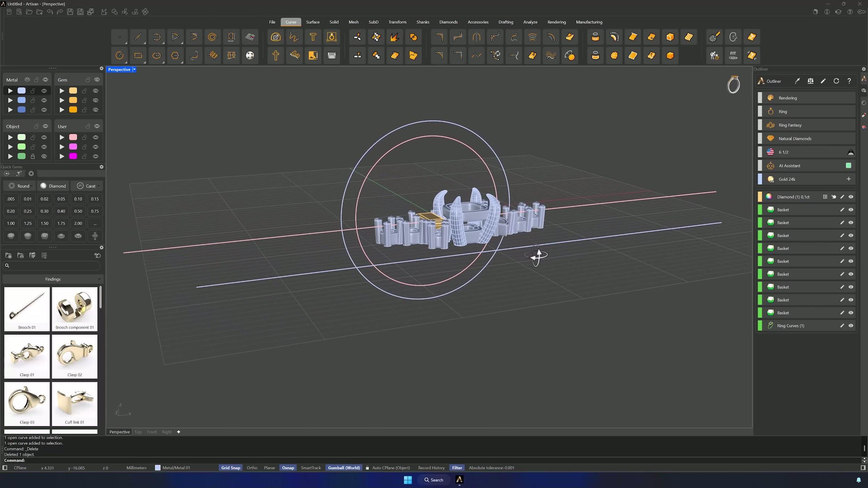Open the Round gem shape dropdown
The height and width of the screenshot is (488, 868).
[x=20, y=186]
